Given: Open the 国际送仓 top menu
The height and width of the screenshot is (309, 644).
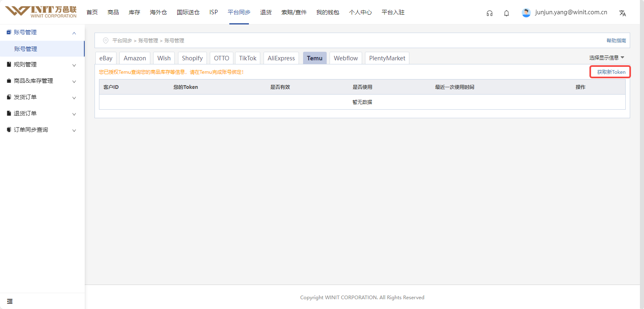Looking at the screenshot, I should (188, 12).
